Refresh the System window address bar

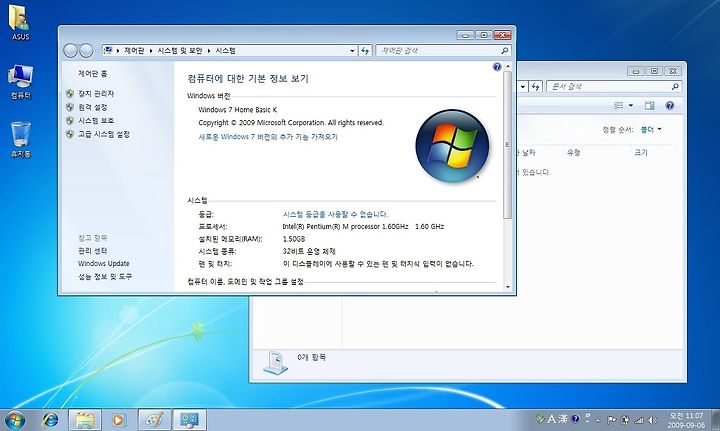click(x=365, y=50)
